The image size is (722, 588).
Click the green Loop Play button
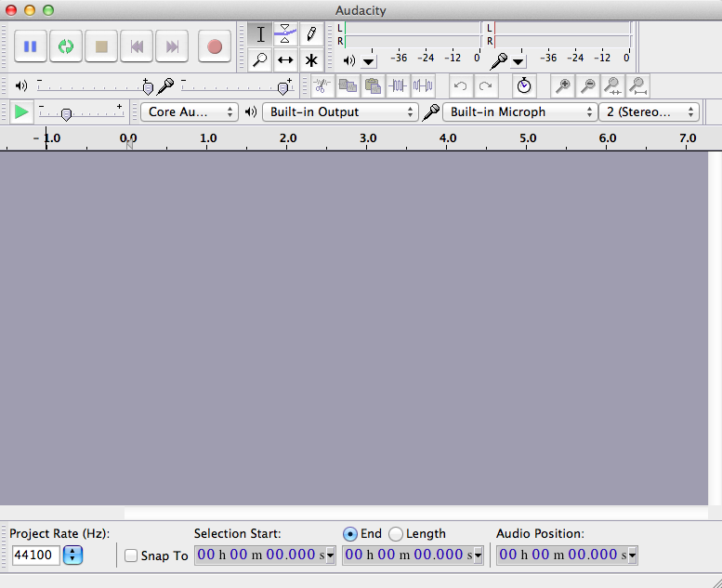(x=66, y=46)
